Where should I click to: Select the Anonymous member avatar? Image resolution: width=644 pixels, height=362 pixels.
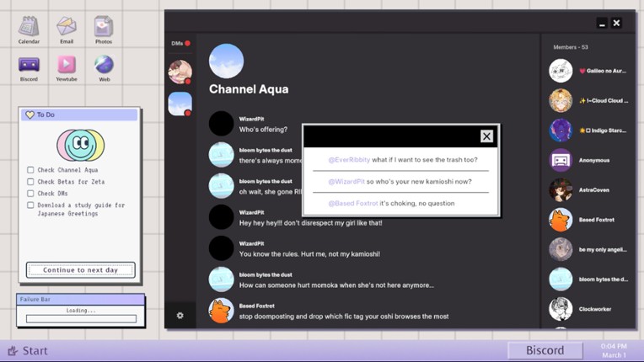point(561,160)
